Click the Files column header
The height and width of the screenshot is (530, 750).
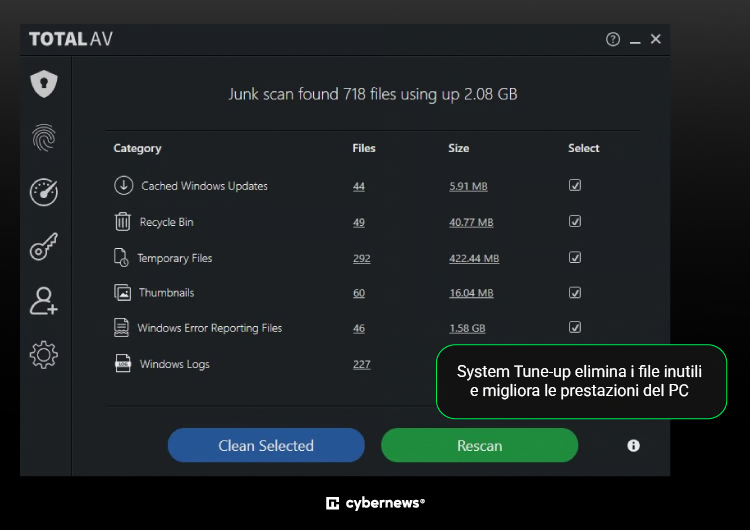[x=364, y=148]
